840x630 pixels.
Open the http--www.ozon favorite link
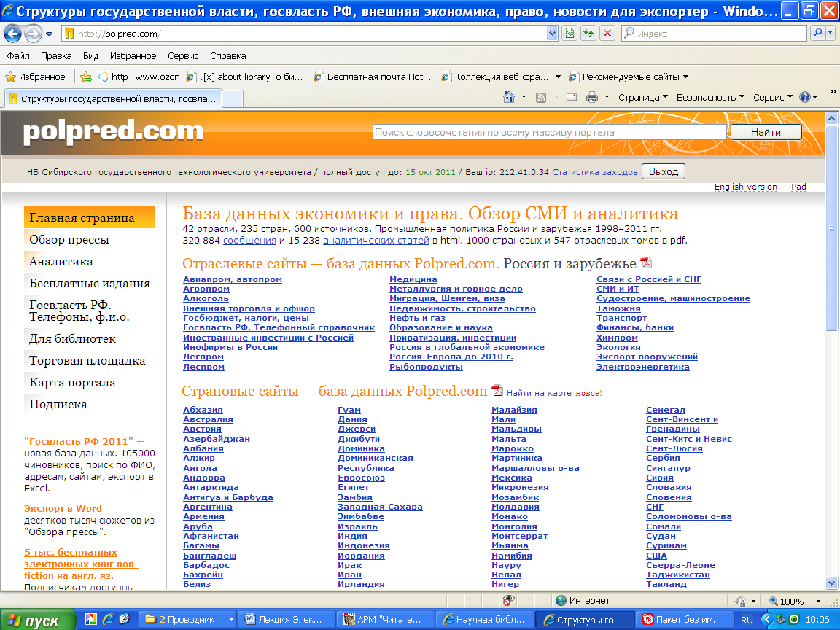click(x=139, y=77)
